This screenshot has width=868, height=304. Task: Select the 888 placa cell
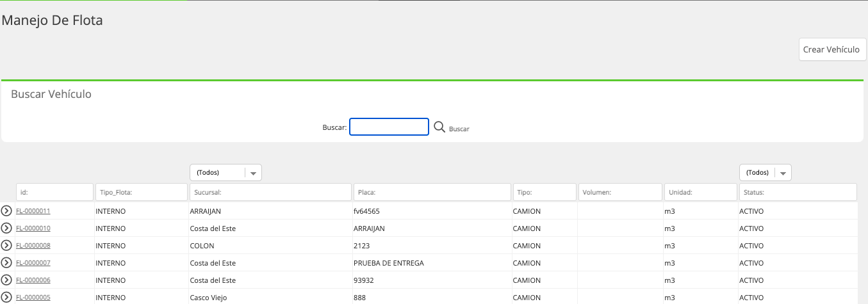pos(360,297)
